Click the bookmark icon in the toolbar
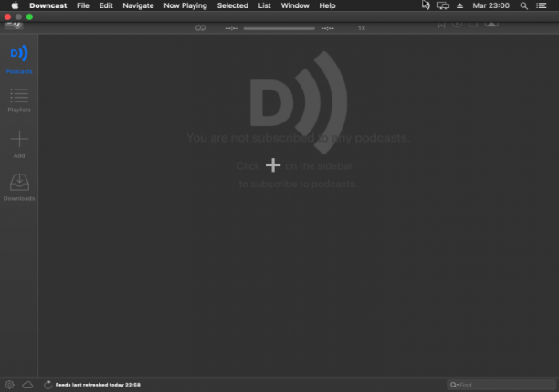Screen dimensions: 559x392 coord(441,25)
